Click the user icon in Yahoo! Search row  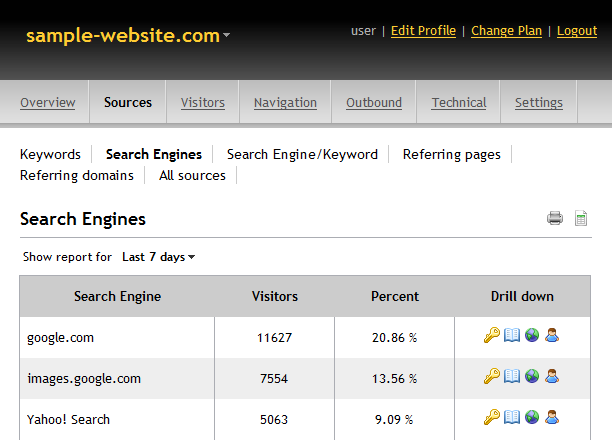pos(552,417)
